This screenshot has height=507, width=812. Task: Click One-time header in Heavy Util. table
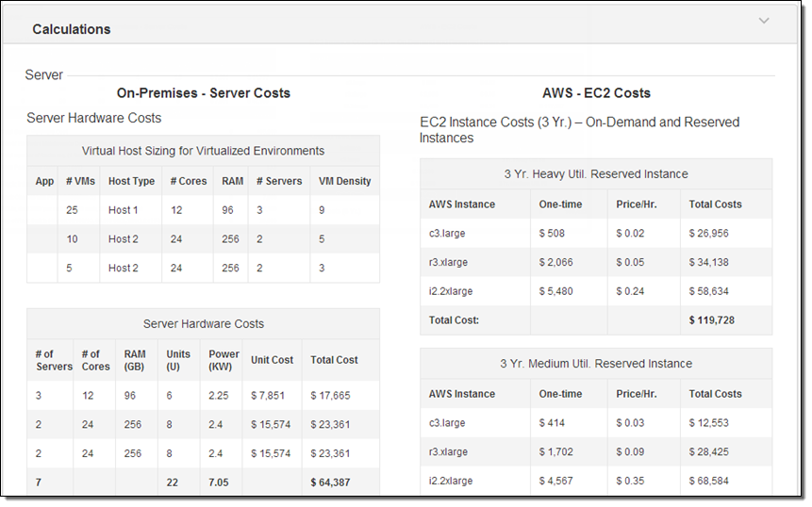pyautogui.click(x=560, y=204)
